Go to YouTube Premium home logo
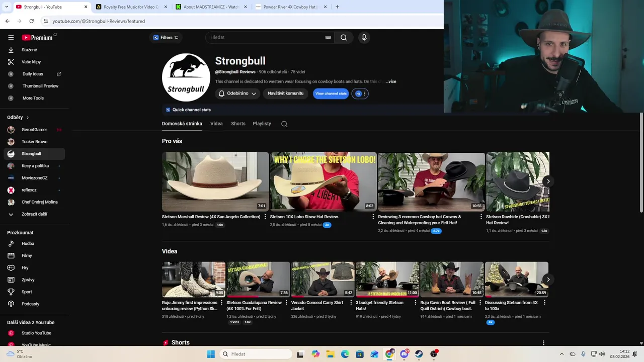644x362 pixels. point(37,38)
